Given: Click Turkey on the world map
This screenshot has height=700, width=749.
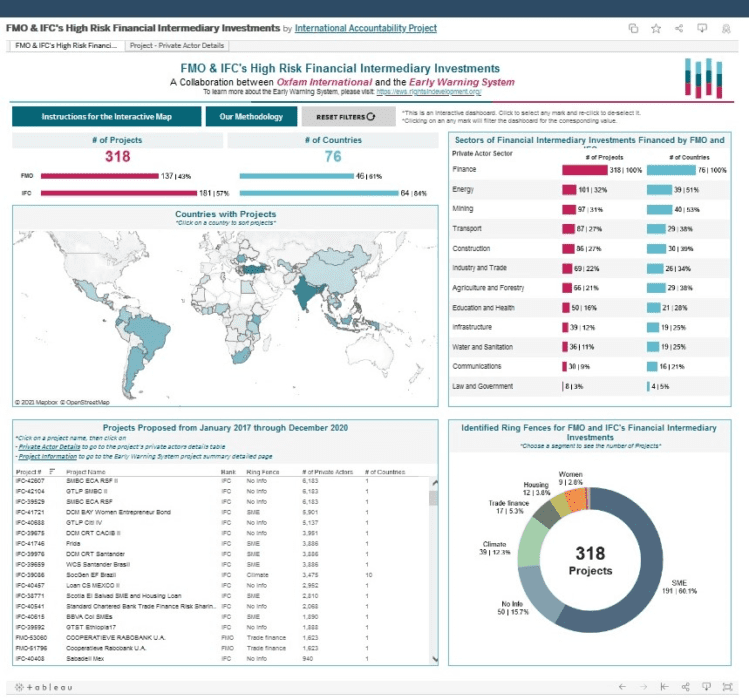Looking at the screenshot, I should (x=255, y=269).
